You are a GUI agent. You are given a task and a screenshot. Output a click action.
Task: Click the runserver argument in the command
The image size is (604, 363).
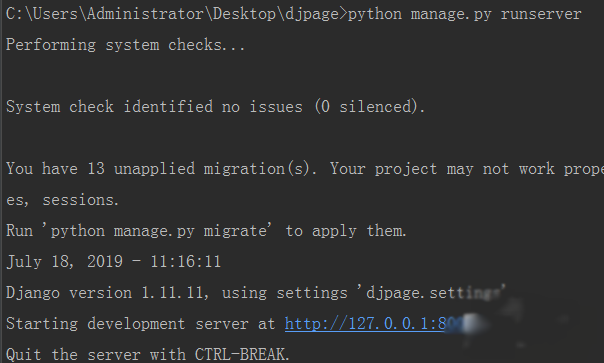[x=541, y=14]
